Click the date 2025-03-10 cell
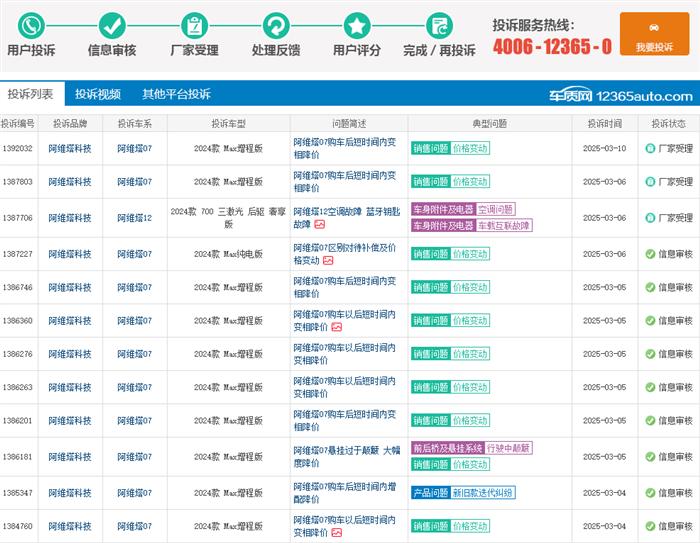 (604, 148)
